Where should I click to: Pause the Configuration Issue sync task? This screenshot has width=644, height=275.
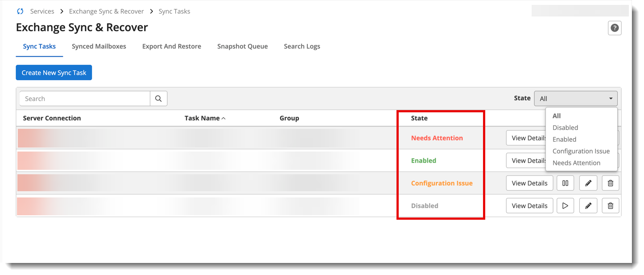click(x=565, y=183)
